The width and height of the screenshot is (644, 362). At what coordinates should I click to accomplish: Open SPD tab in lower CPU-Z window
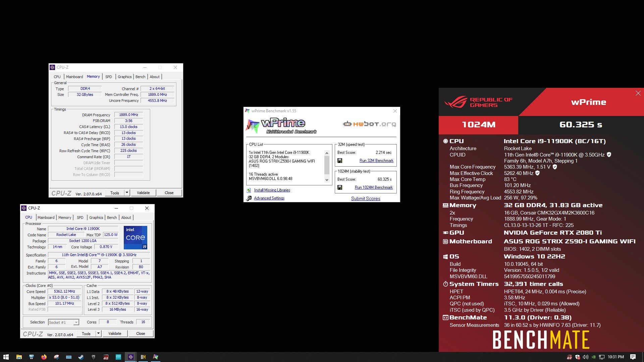coord(80,218)
